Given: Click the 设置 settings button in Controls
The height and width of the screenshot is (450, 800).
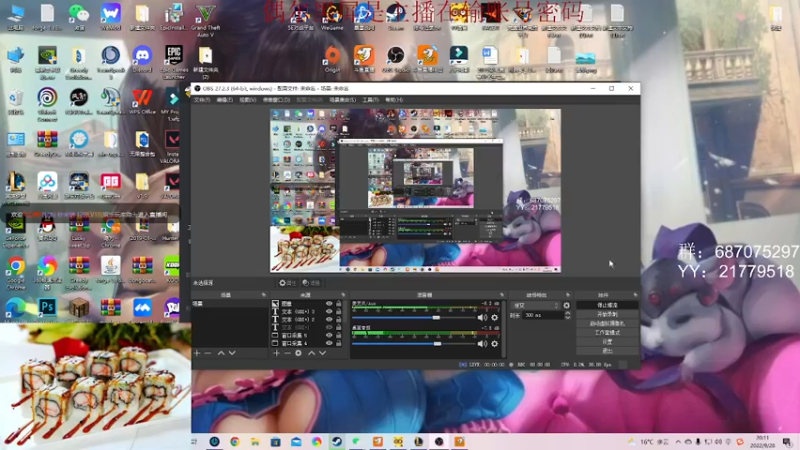Looking at the screenshot, I should (x=607, y=342).
